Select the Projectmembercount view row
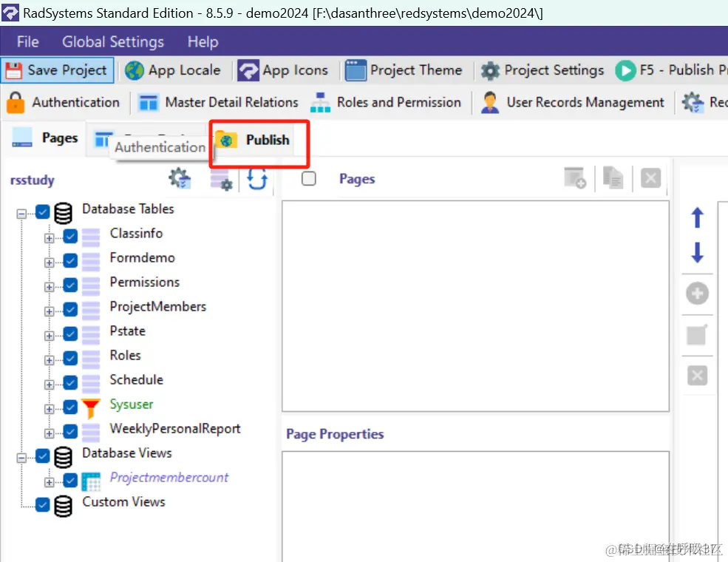 coord(169,478)
